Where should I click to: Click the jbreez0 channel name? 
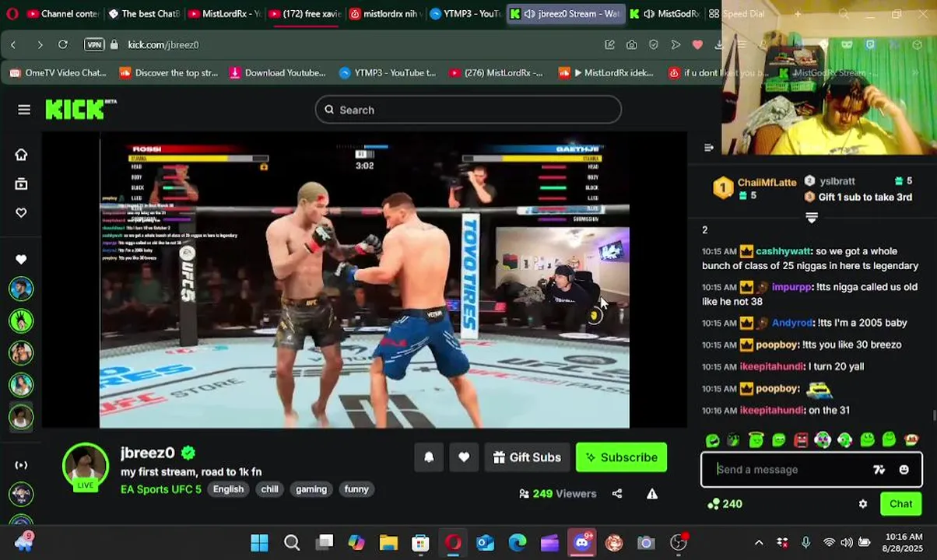148,453
